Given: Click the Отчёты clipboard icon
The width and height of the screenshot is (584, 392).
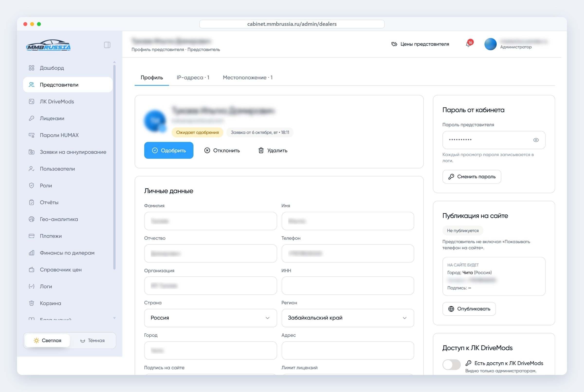Looking at the screenshot, I should 31,202.
